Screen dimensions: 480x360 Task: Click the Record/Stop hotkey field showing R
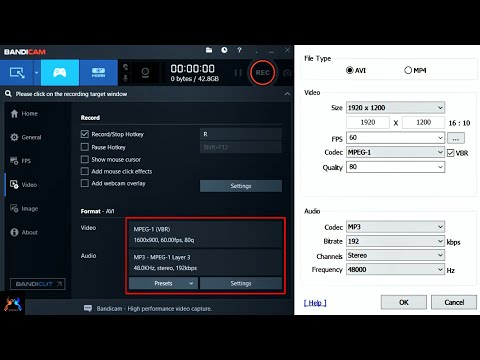tap(241, 134)
